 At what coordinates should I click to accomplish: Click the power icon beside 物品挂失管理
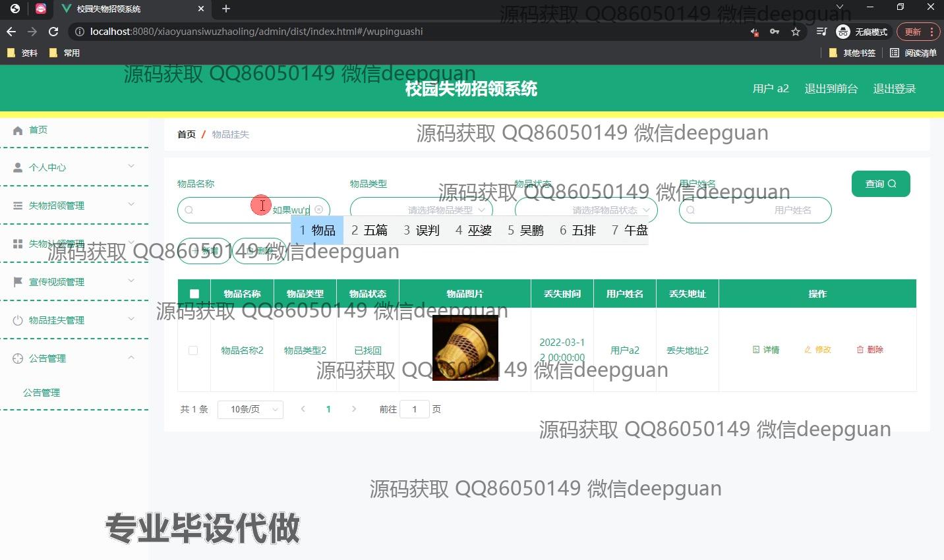[17, 320]
